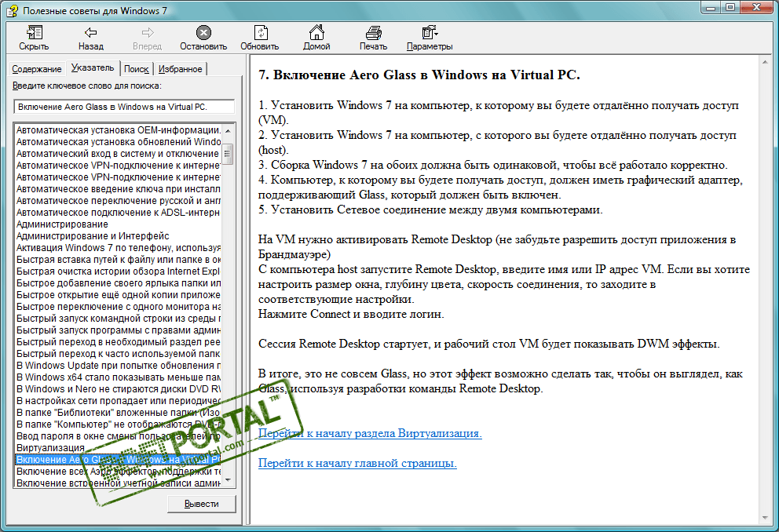
Task: Select 'Автоматическое подключение к ADSL' entry
Action: click(119, 213)
